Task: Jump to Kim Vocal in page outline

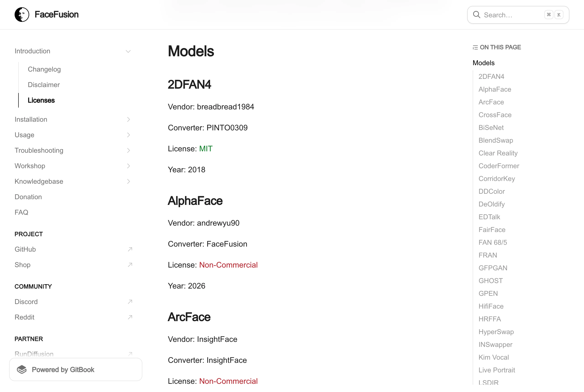Action: (494, 357)
